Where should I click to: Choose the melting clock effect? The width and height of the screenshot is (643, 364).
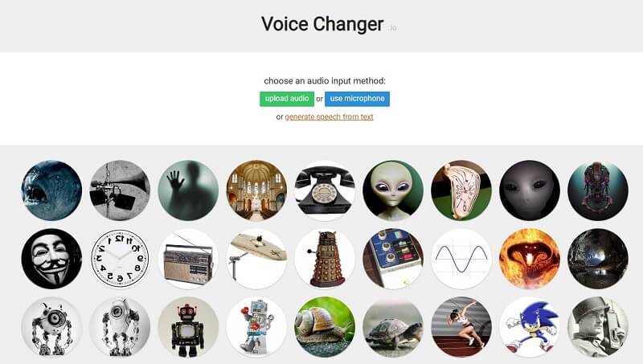[x=461, y=190]
